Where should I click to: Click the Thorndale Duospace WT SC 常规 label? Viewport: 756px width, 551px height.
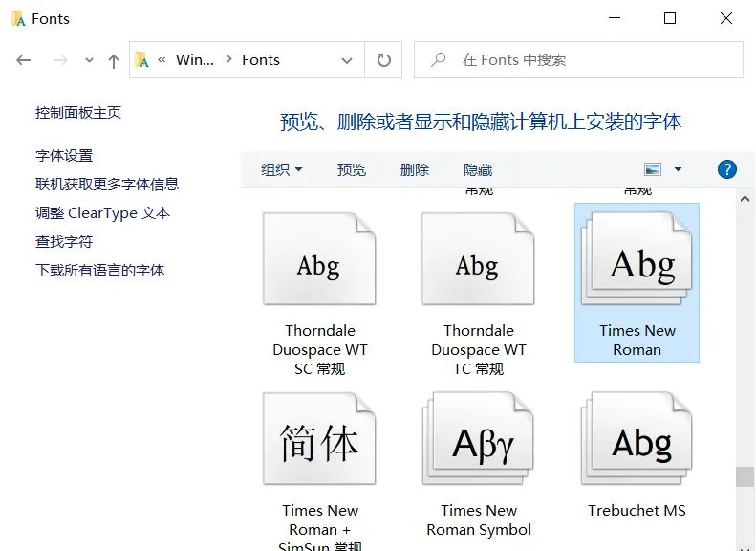pos(320,349)
